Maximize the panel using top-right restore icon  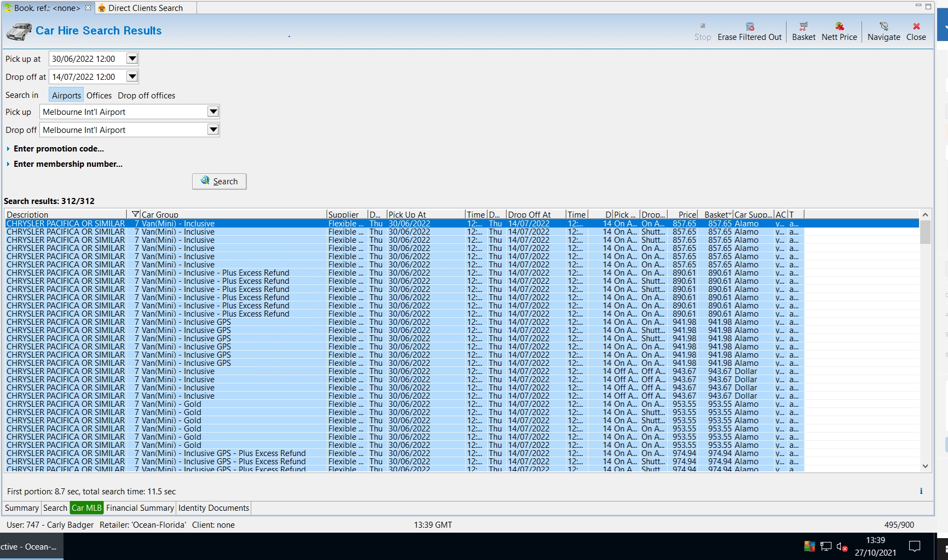(928, 7)
